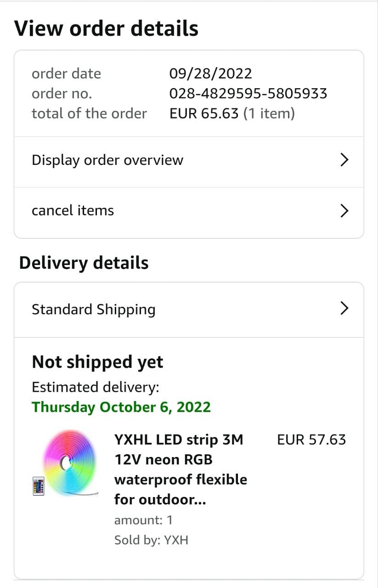Select the cancel items option
The height and width of the screenshot is (588, 378).
(73, 210)
